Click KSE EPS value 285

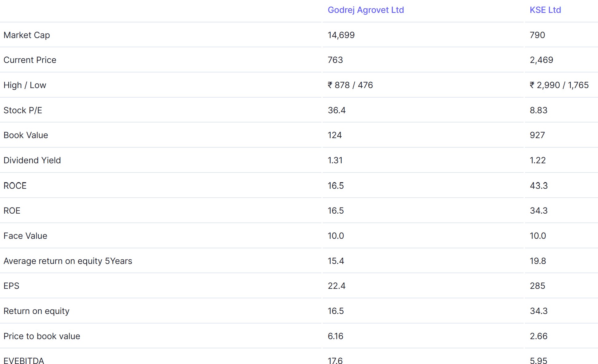tap(537, 286)
